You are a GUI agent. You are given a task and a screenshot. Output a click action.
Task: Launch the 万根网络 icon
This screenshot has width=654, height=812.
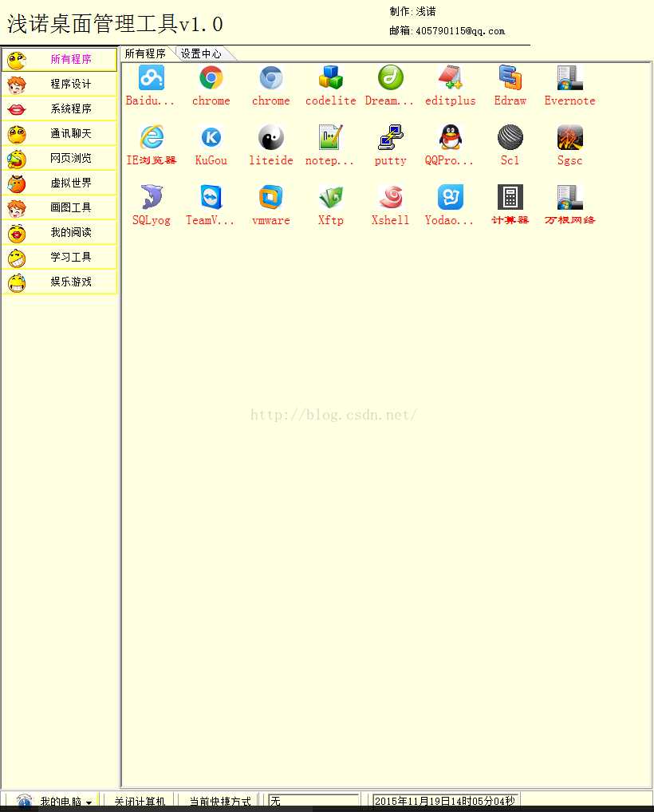[x=569, y=197]
